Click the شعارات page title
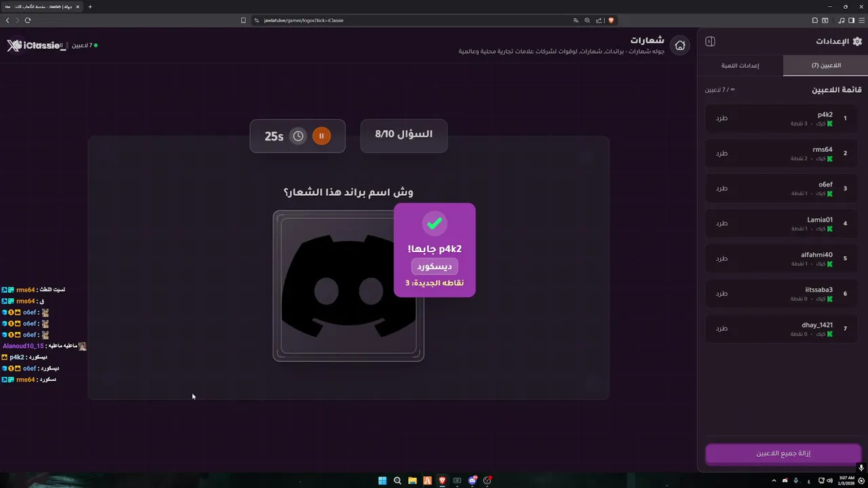This screenshot has height=488, width=868. point(647,40)
